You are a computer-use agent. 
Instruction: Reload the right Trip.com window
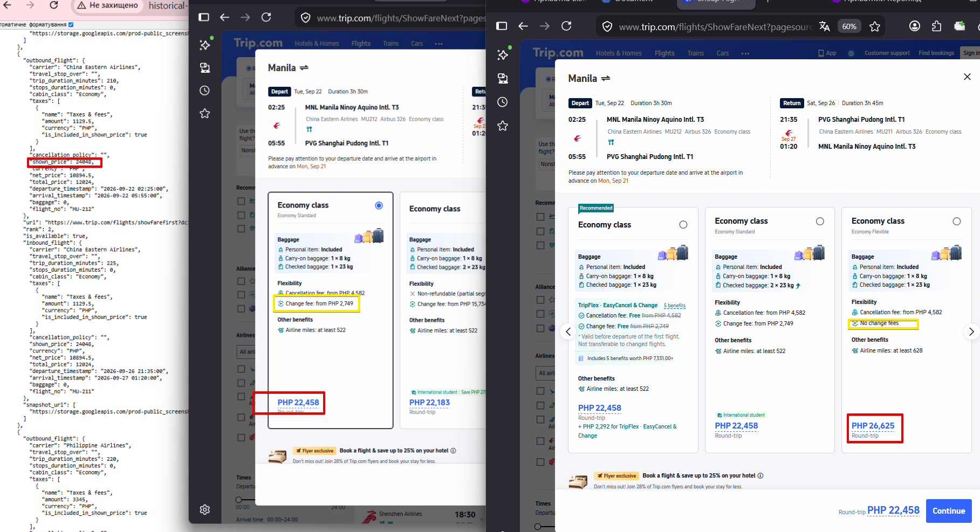click(566, 26)
